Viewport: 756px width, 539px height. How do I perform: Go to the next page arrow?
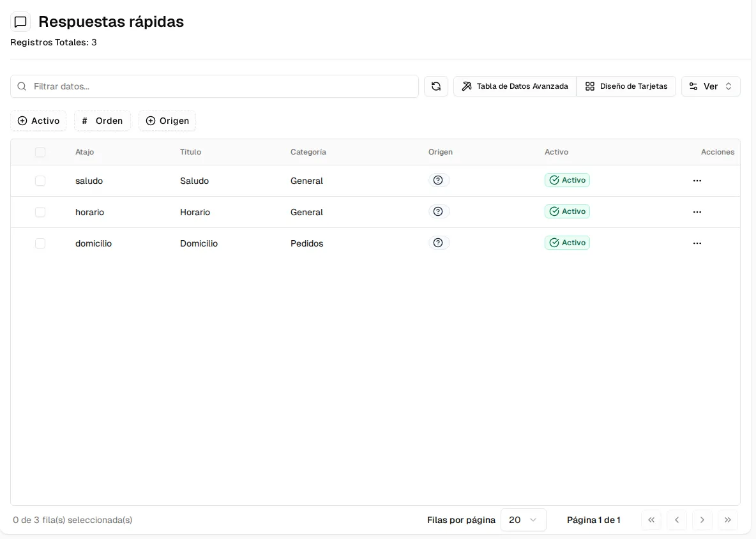point(702,520)
